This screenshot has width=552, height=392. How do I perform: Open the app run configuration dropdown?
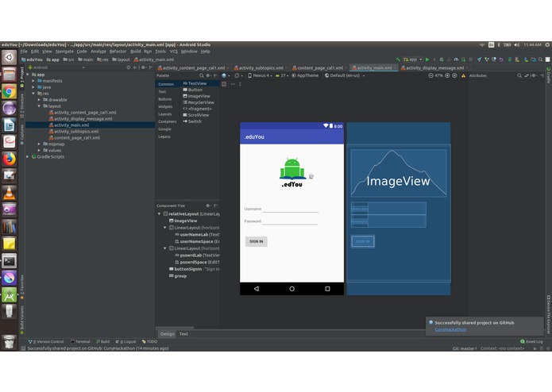[413, 60]
